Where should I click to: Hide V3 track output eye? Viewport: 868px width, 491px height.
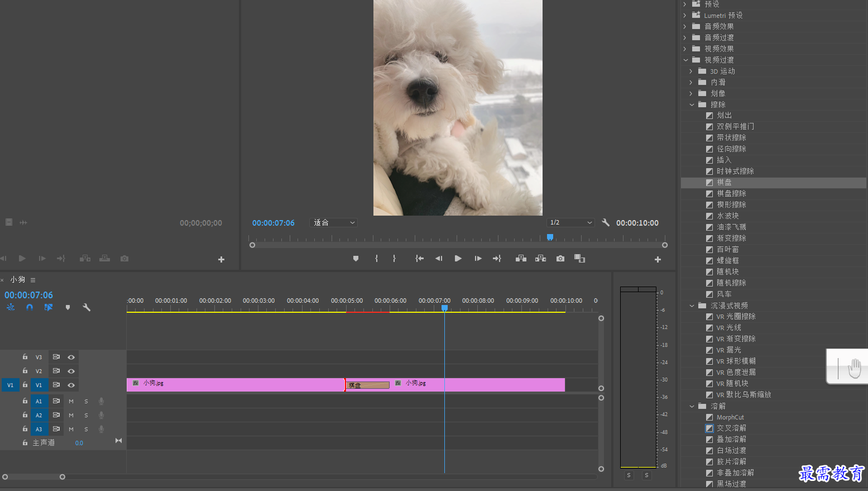[71, 357]
